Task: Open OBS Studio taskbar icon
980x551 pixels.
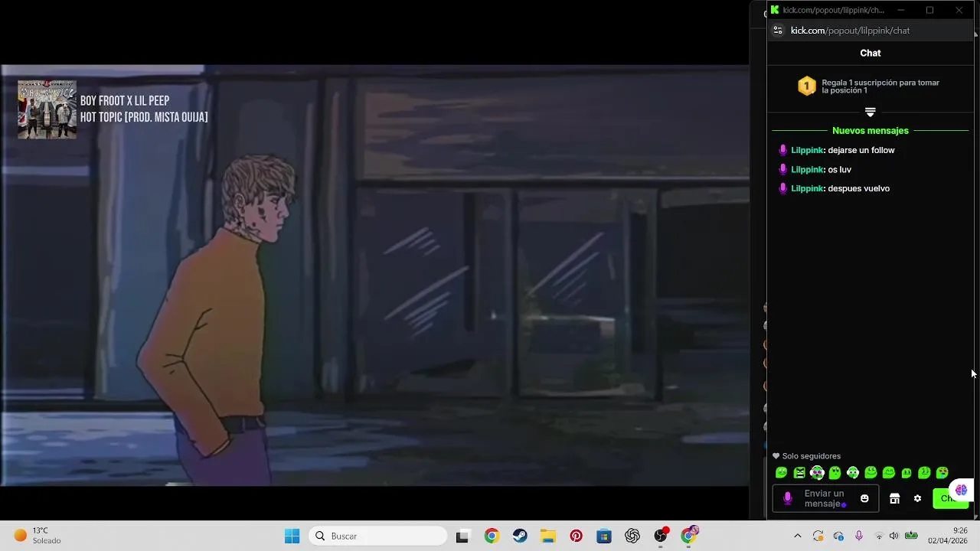Action: coord(661,536)
